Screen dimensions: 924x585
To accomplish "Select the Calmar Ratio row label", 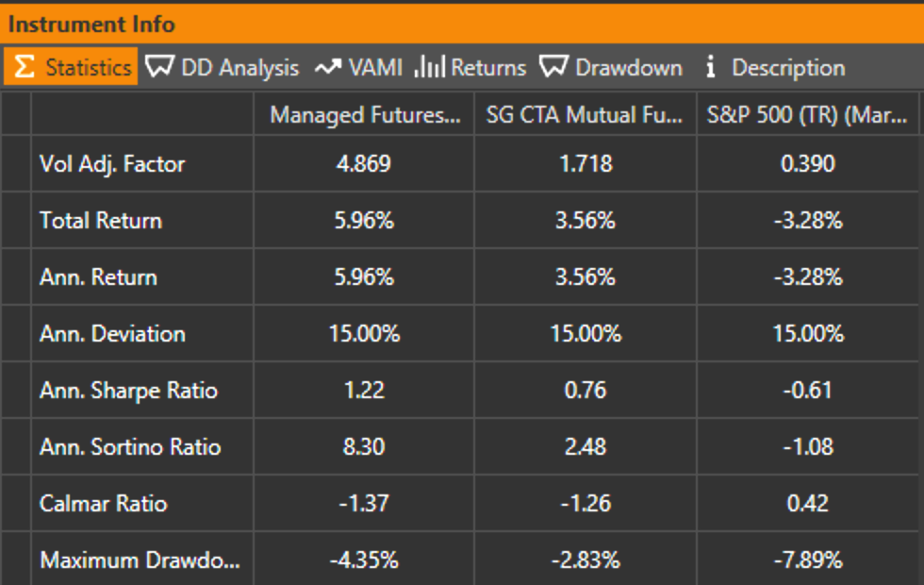I will [103, 504].
